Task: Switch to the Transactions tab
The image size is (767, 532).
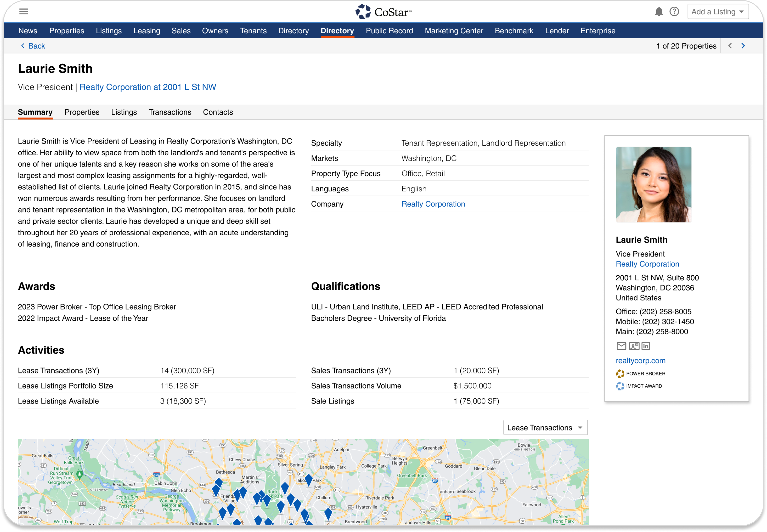Action: pyautogui.click(x=170, y=112)
